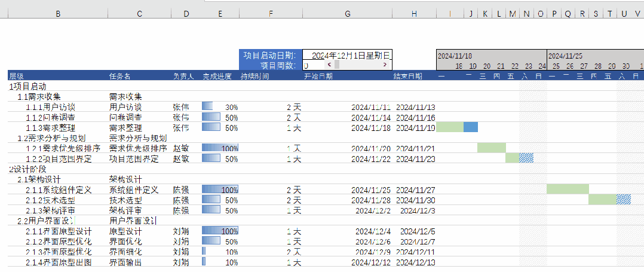Image resolution: width=644 pixels, height=272 pixels.
Task: Select the 项目周数 value cell showing 0
Action: pyautogui.click(x=313, y=65)
